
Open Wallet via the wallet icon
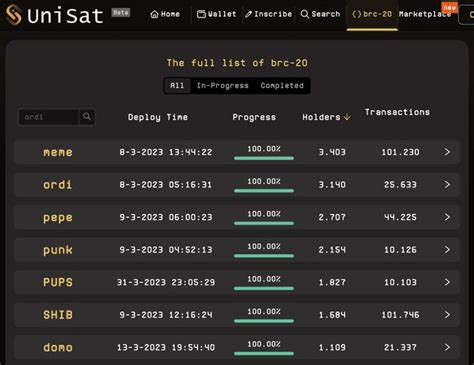point(201,14)
